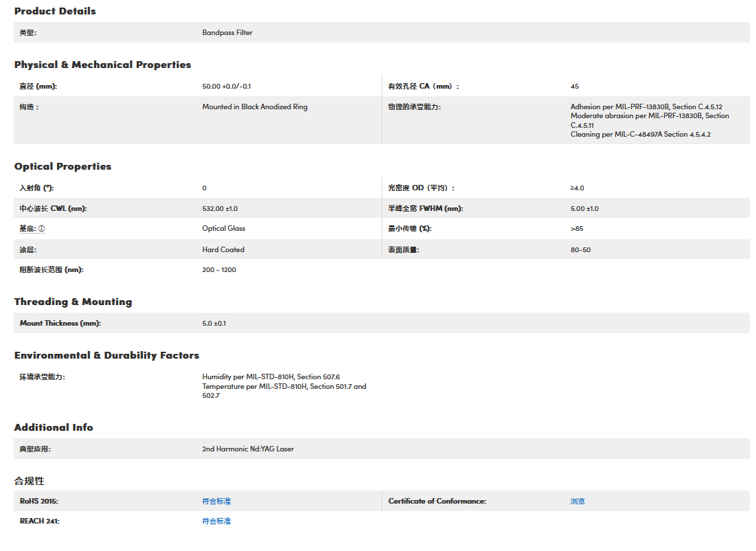Click the info icon next to 基底
The image size is (756, 551).
pos(42,229)
